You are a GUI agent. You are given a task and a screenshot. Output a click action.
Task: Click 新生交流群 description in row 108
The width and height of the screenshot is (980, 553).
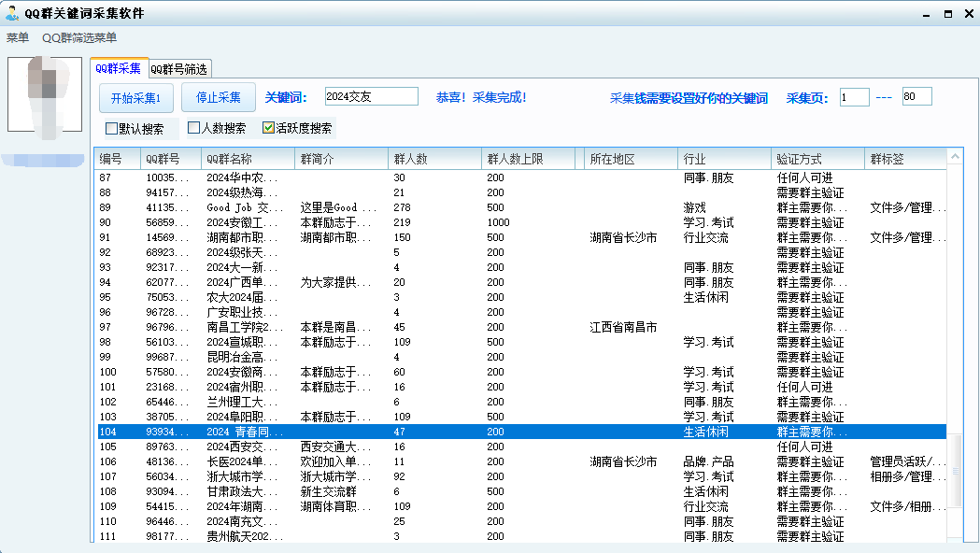[329, 491]
